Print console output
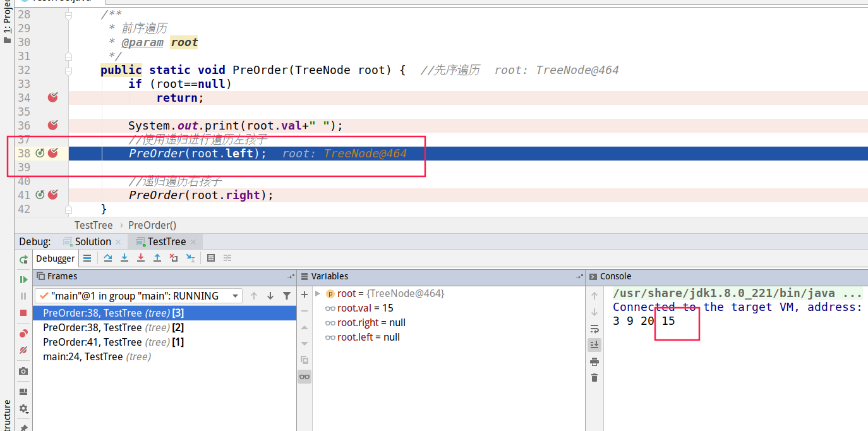Viewport: 868px width, 431px height. (x=594, y=361)
